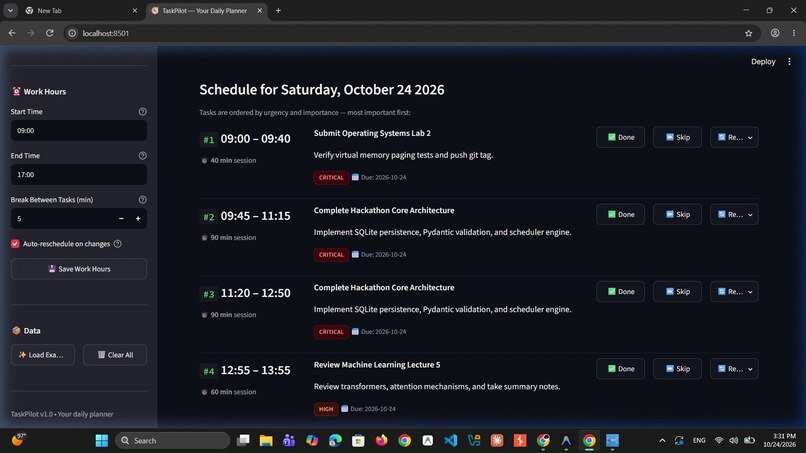
Task: Click the browser forward arrow
Action: tap(31, 33)
